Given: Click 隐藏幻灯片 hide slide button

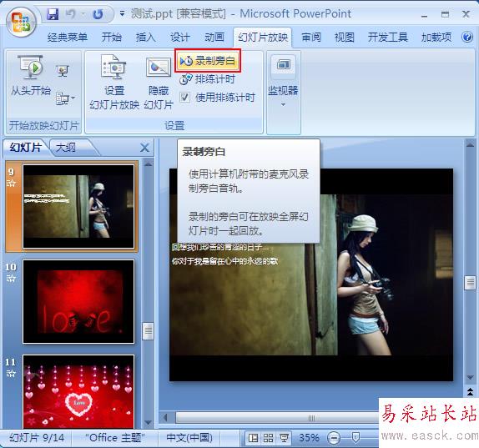Looking at the screenshot, I should [159, 83].
